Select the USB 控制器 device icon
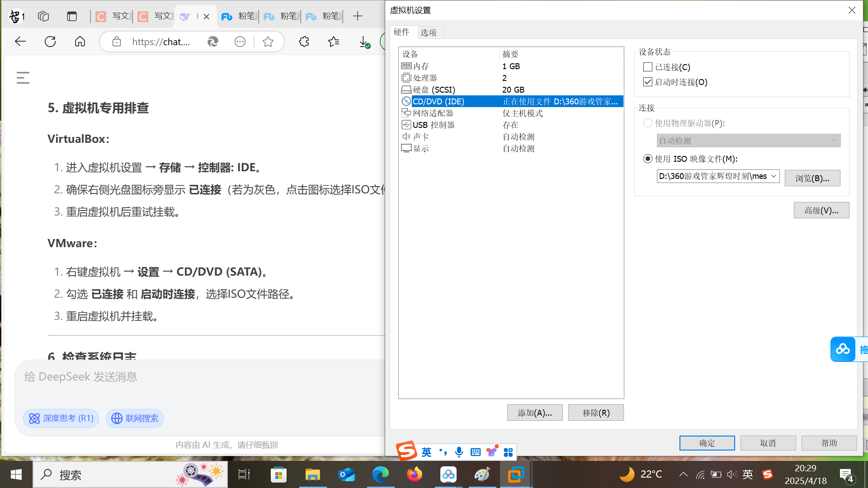 [x=406, y=125]
